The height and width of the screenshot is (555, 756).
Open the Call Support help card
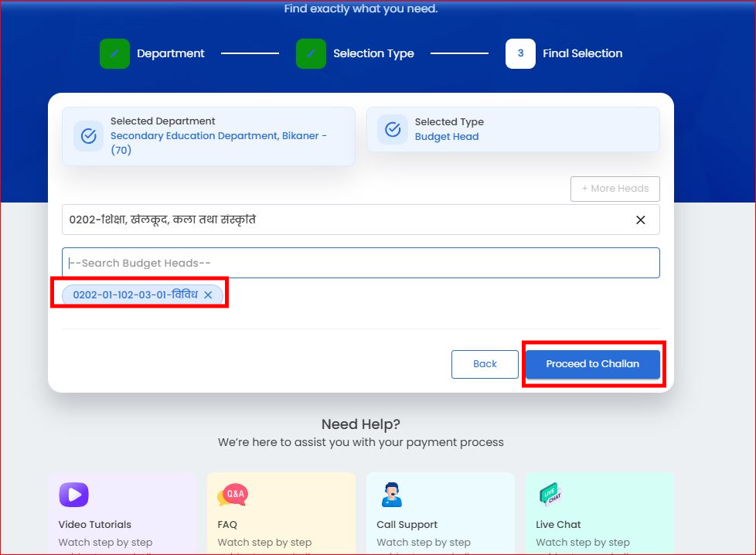coord(441,514)
